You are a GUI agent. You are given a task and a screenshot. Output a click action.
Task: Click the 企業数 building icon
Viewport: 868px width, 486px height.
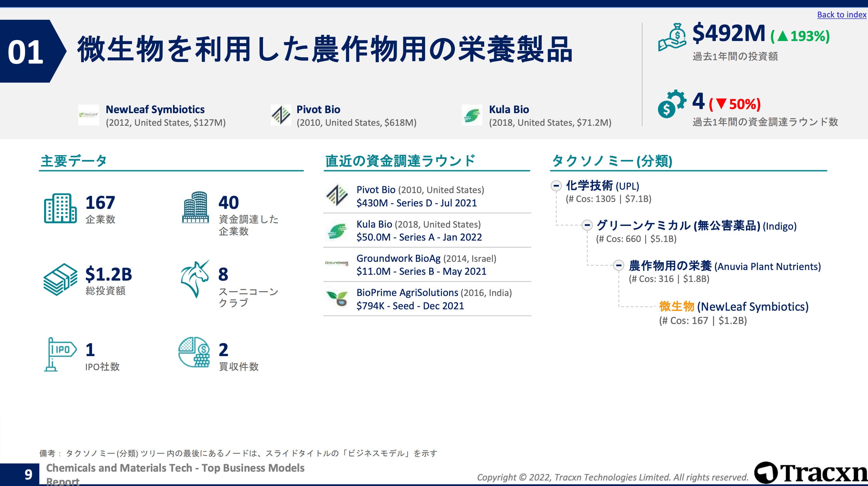point(60,208)
